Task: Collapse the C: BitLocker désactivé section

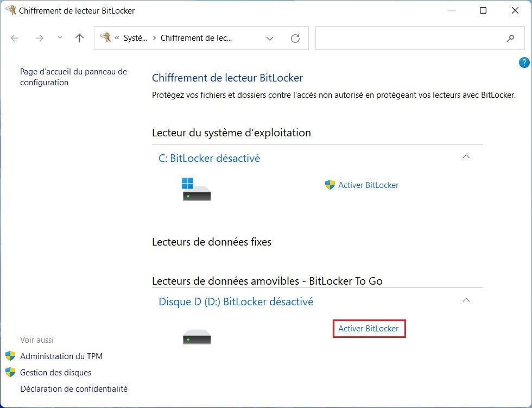Action: 466,157
